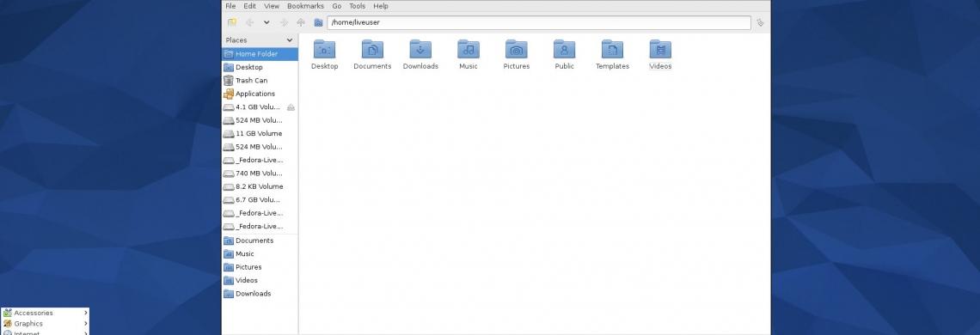Open Trash Can in the sidebar
Screen dimensions: 980x335
click(x=260, y=81)
